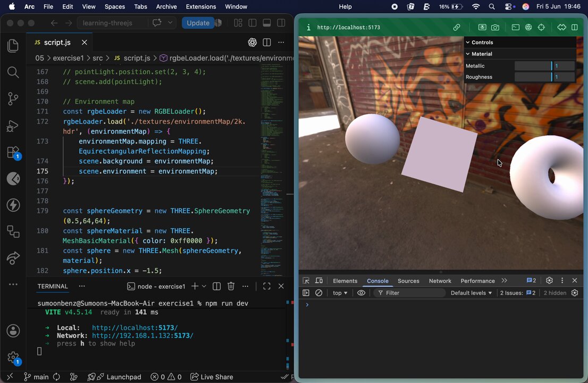Screen dimensions: 588x383
Task: Toggle the bottom panel layout
Action: [x=267, y=23]
